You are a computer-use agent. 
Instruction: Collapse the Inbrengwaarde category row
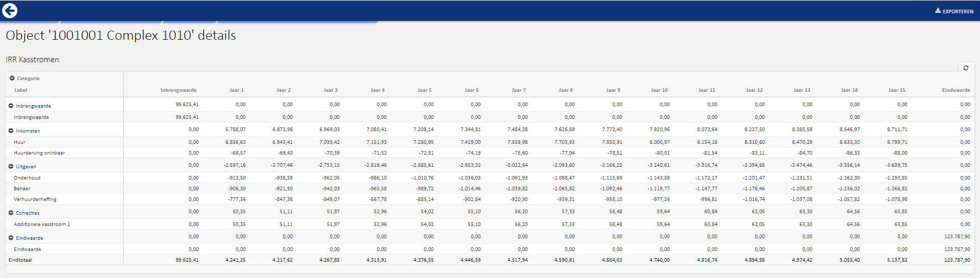(11, 106)
